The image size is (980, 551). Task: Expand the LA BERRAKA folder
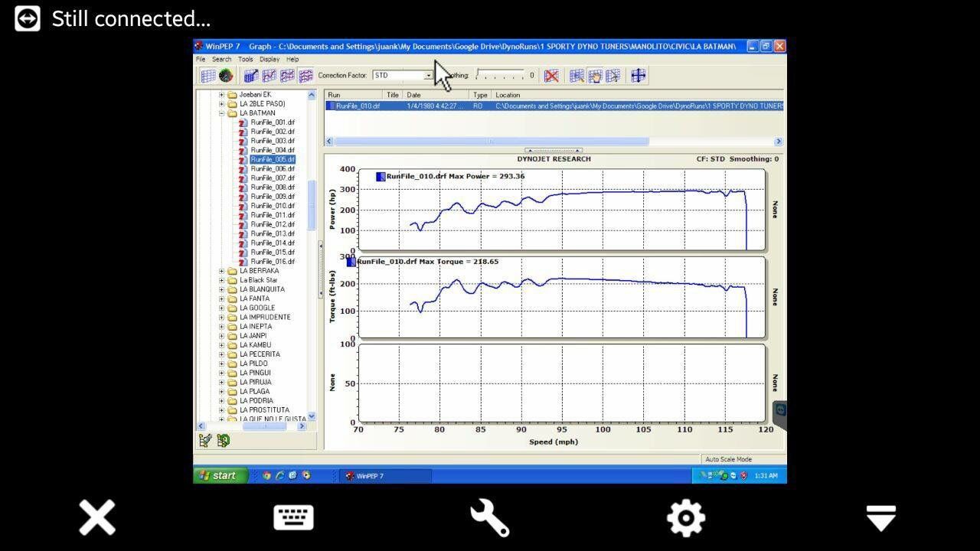(222, 271)
